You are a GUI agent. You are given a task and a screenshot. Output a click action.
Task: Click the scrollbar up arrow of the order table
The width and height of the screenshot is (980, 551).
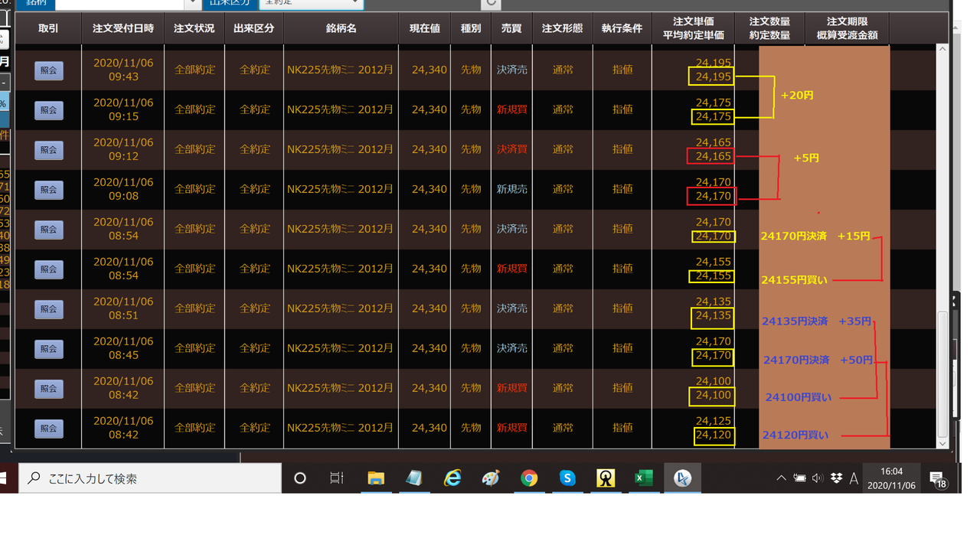[x=942, y=50]
